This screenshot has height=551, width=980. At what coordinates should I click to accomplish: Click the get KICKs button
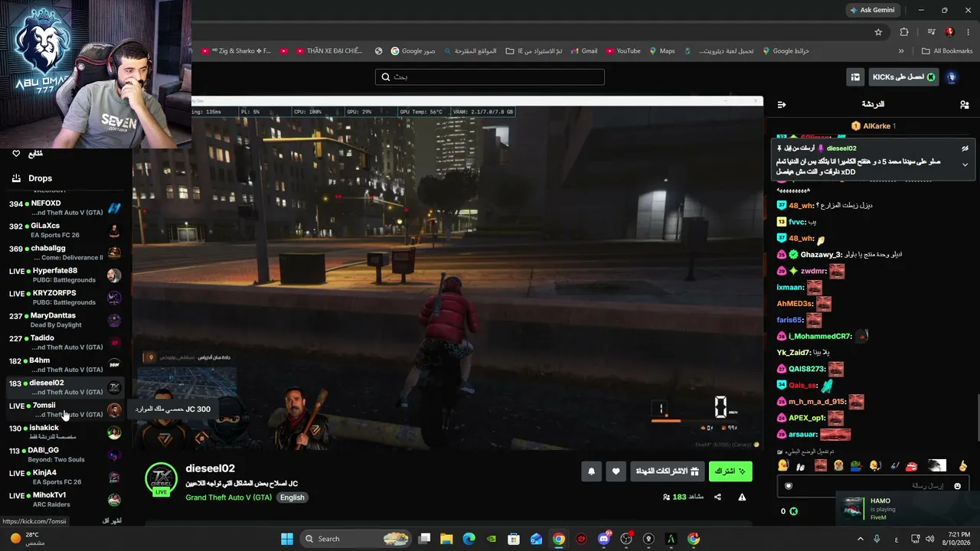[903, 77]
